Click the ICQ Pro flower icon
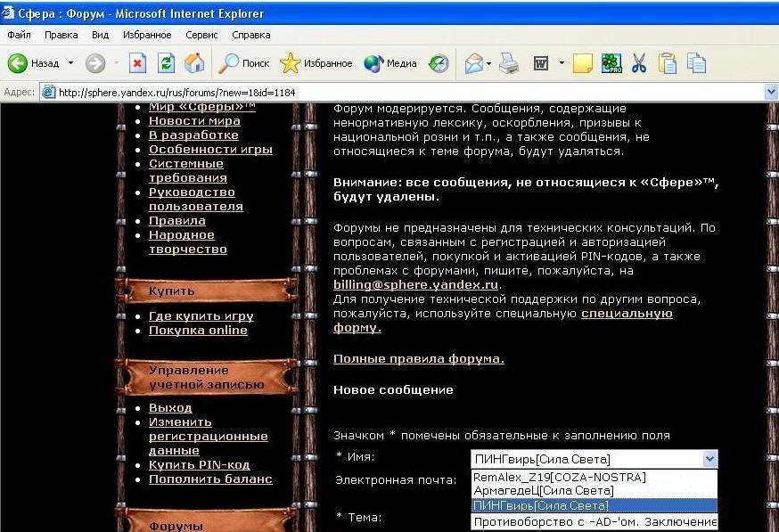Screen dimensions: 779x532 point(611,63)
